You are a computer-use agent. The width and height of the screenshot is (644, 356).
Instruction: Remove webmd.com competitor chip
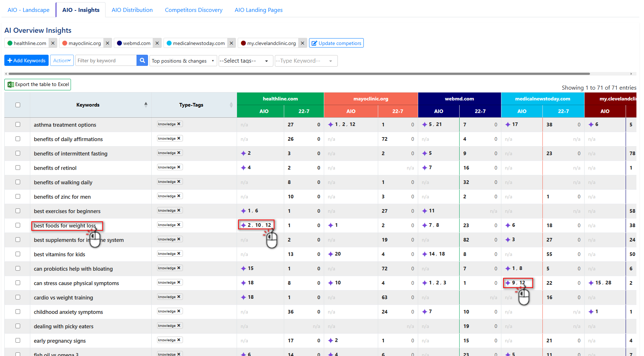click(x=157, y=43)
